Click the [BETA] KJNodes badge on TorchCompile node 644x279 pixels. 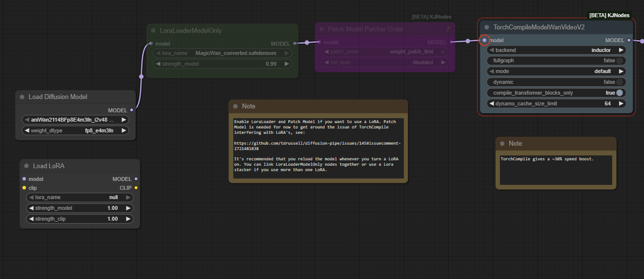tap(609, 15)
